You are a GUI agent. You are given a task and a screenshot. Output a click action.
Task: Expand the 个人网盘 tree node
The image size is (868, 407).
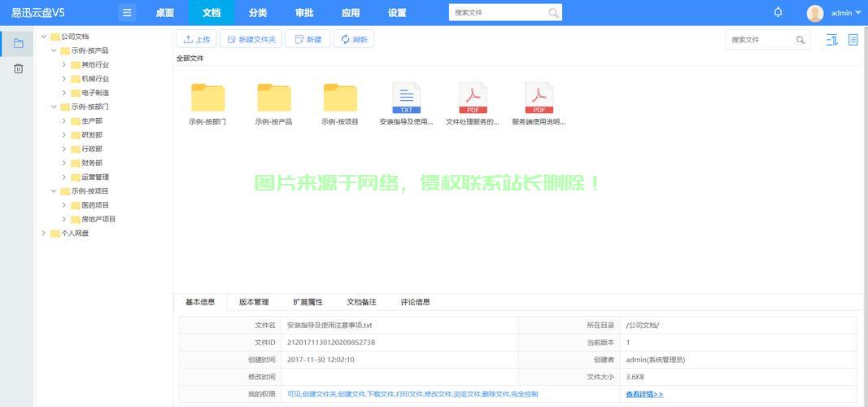coord(44,233)
